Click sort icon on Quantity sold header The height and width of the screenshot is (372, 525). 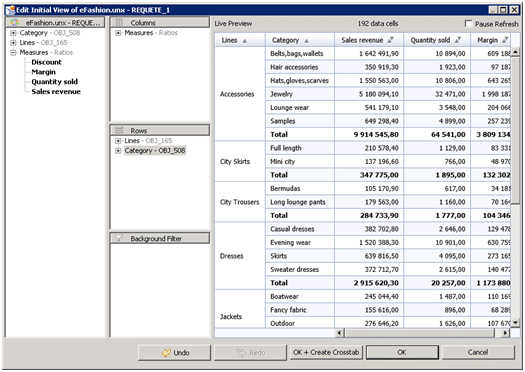pos(458,40)
